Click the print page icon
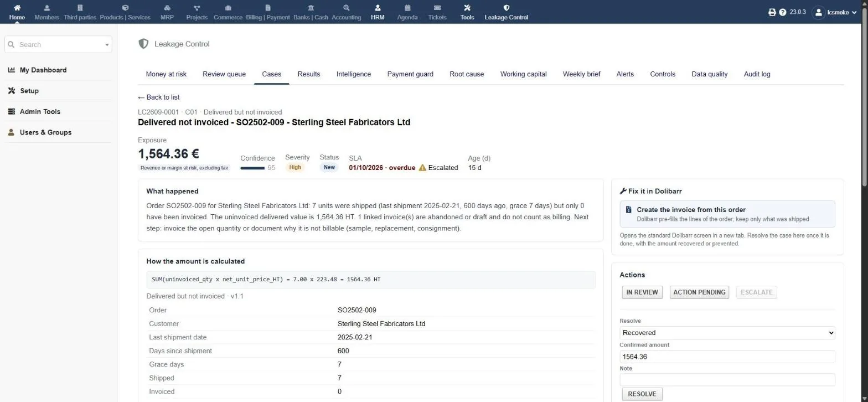Viewport: 868px width, 402px height. (772, 12)
